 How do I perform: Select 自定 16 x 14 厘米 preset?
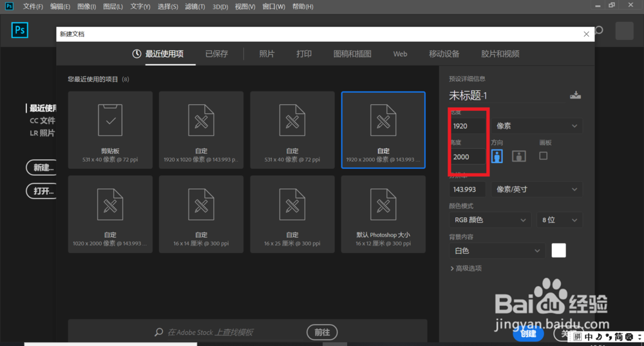(201, 214)
